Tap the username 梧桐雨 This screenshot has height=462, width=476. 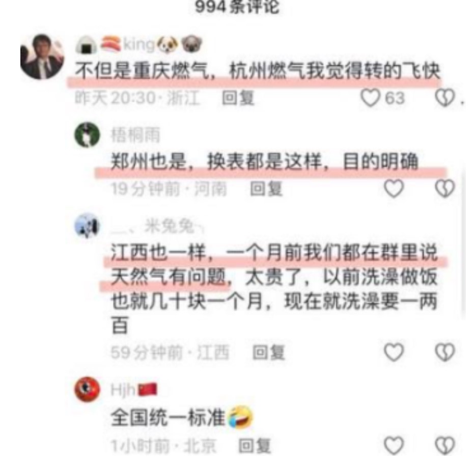tap(135, 135)
